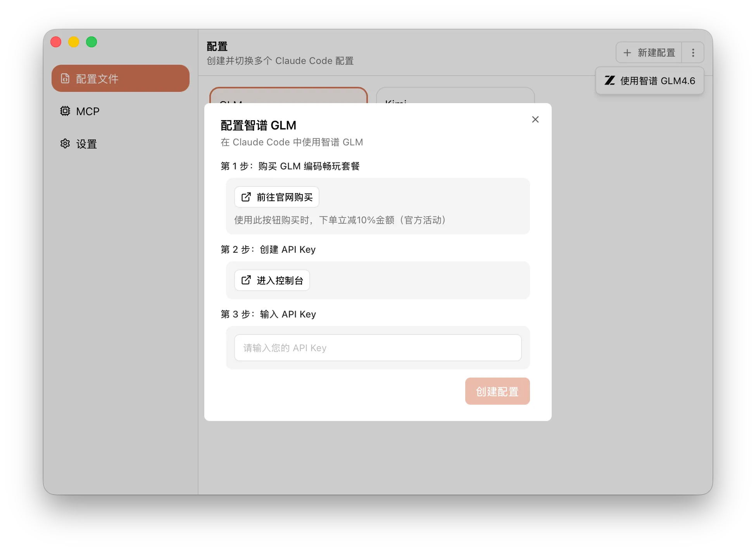Viewport: 756px width, 552px height.
Task: Switch to the MCP section
Action: [x=88, y=111]
